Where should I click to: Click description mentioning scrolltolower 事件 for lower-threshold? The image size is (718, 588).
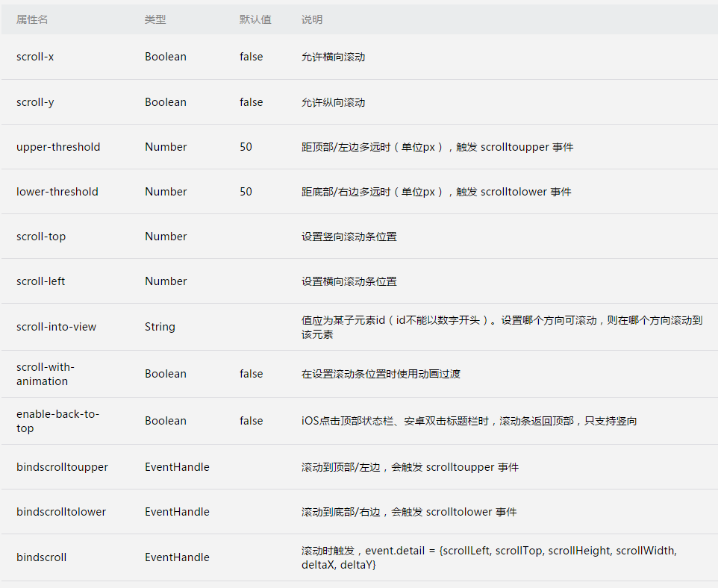437,192
